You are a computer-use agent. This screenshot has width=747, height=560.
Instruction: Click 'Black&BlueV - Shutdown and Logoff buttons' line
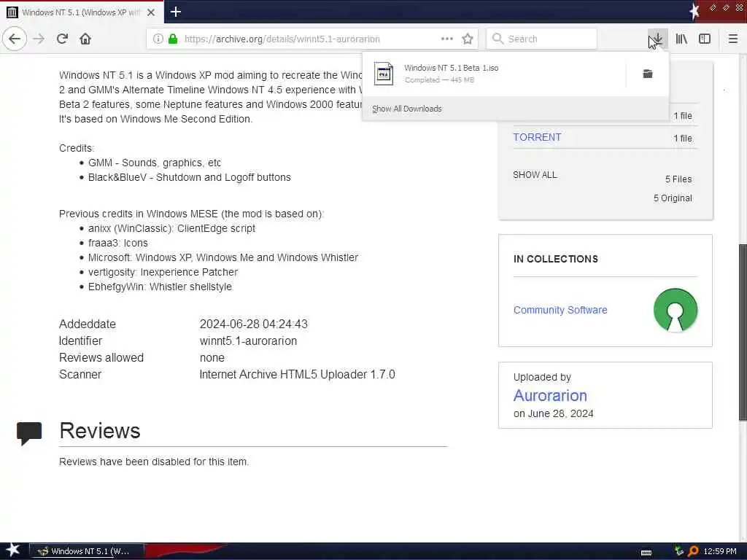click(x=189, y=177)
